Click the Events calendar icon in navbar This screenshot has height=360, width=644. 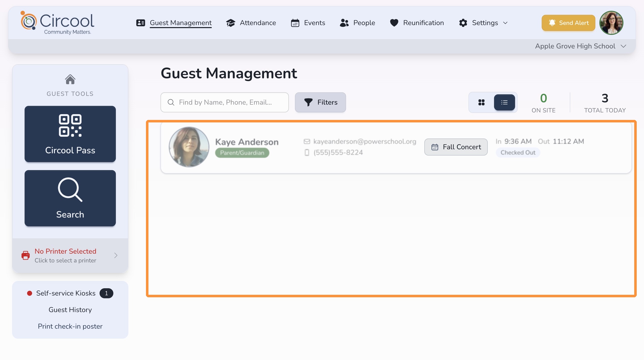(x=295, y=23)
